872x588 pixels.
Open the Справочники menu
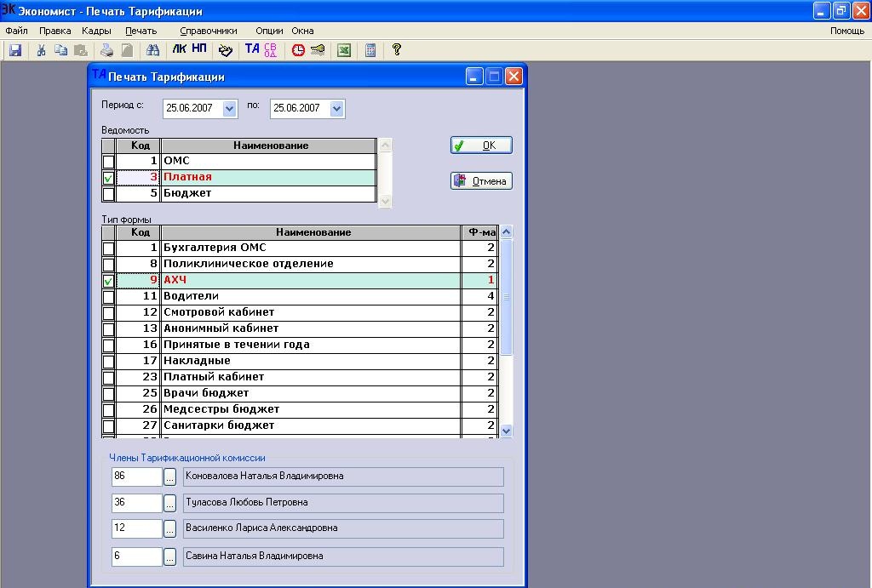pyautogui.click(x=209, y=31)
